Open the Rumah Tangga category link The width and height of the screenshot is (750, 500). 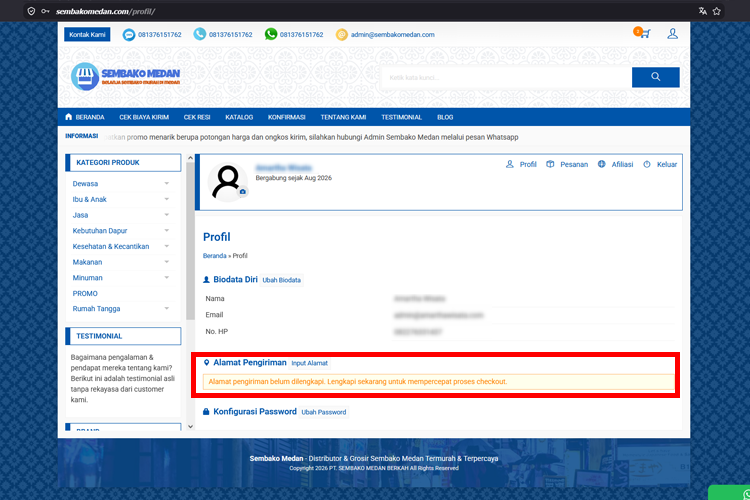(x=96, y=309)
